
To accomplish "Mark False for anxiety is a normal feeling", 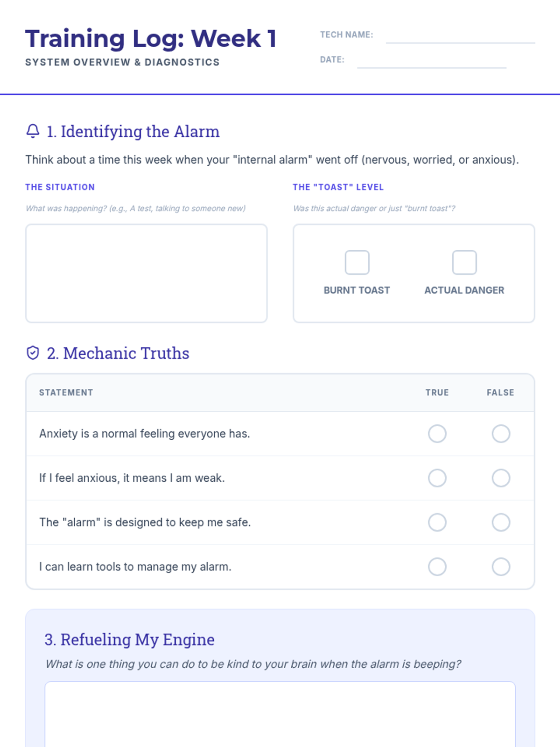I will coord(501,434).
